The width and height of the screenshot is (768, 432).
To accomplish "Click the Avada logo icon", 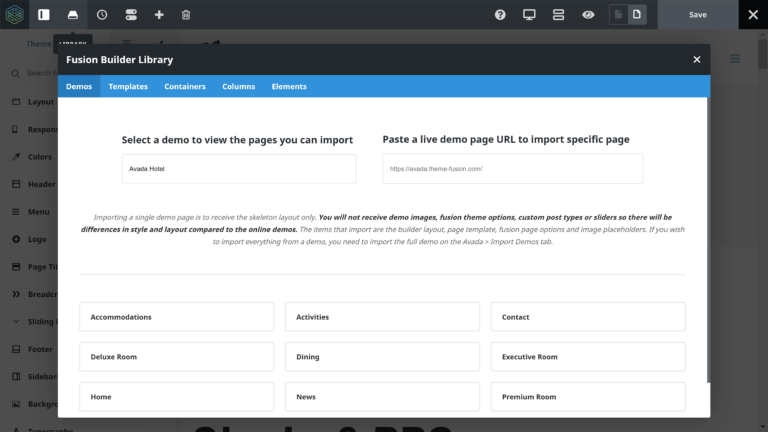I will [14, 14].
